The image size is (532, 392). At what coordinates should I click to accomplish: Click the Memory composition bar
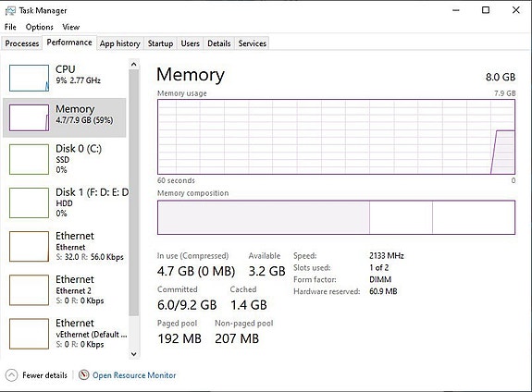pyautogui.click(x=336, y=217)
